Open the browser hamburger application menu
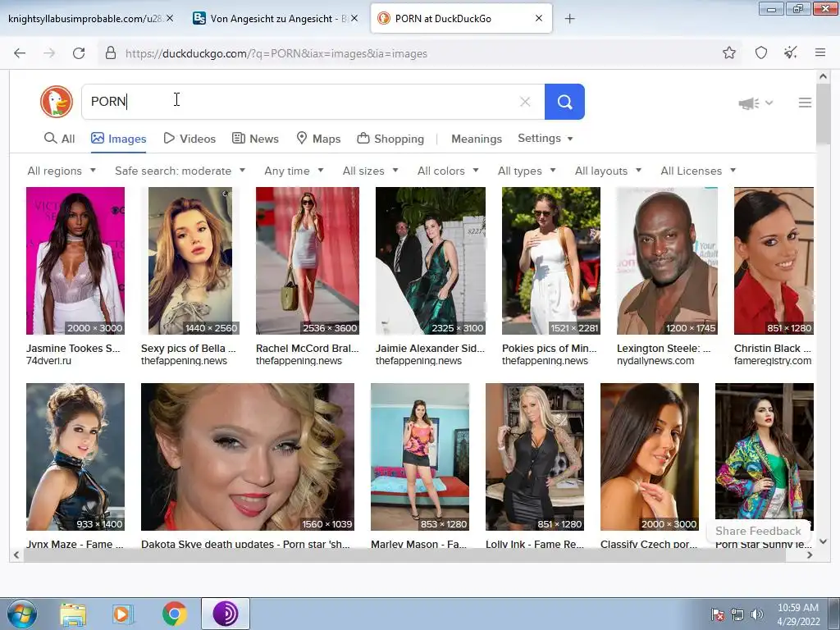Viewport: 840px width, 630px height. pos(820,52)
